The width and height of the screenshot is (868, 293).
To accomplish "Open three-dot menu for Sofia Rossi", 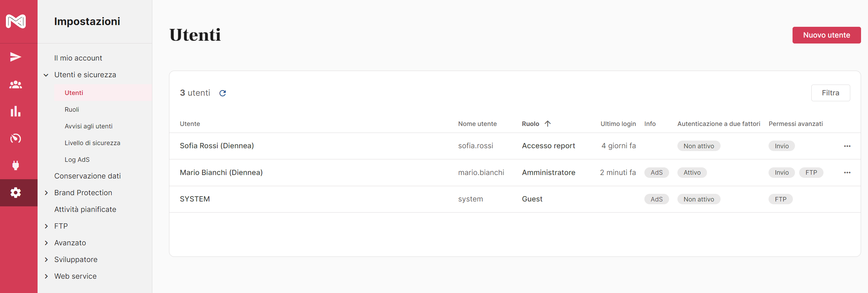I will pos(847,146).
